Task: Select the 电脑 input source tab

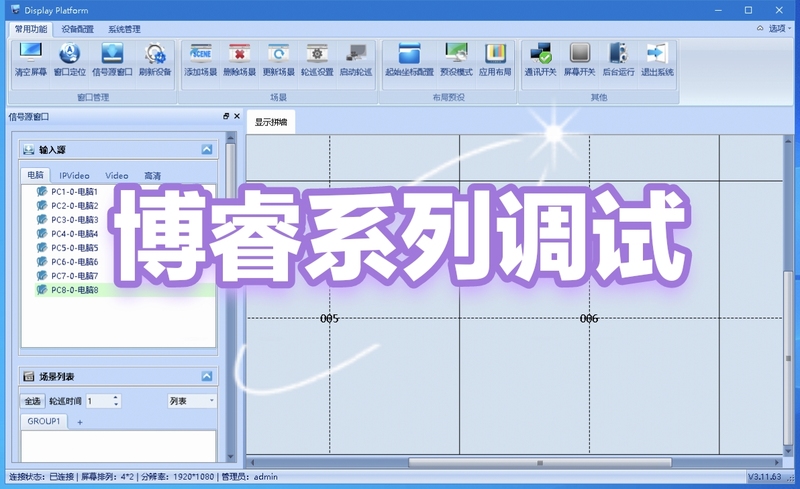Action: 35,175
